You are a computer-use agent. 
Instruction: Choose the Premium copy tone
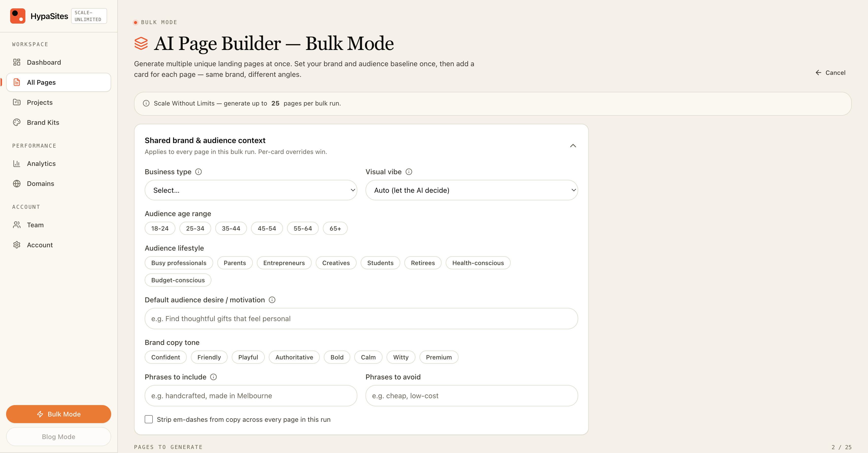click(x=439, y=357)
